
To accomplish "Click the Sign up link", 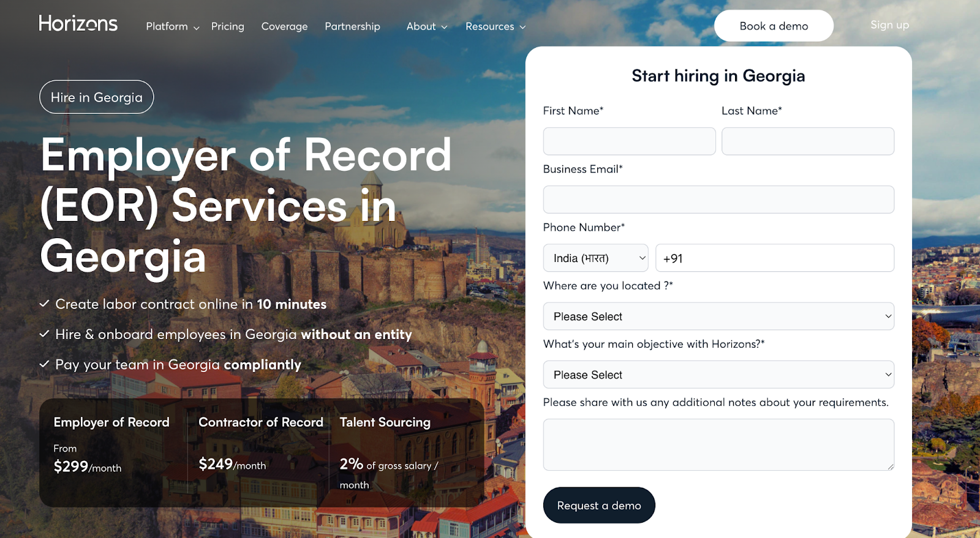I will [889, 24].
